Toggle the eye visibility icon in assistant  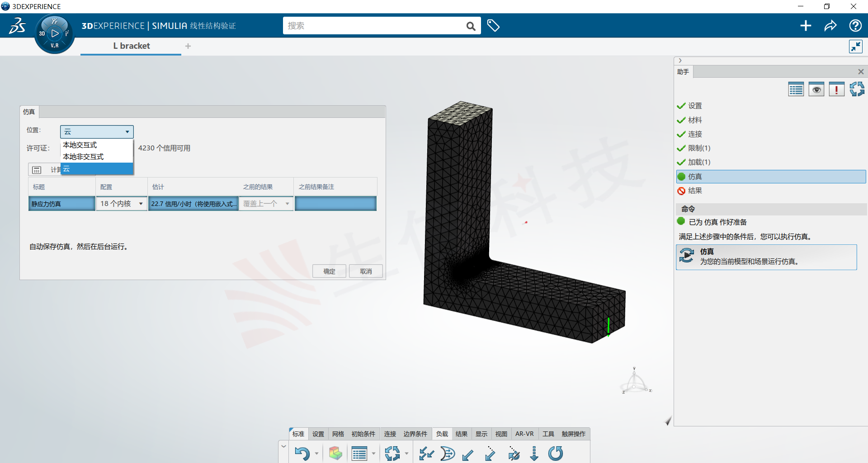816,89
